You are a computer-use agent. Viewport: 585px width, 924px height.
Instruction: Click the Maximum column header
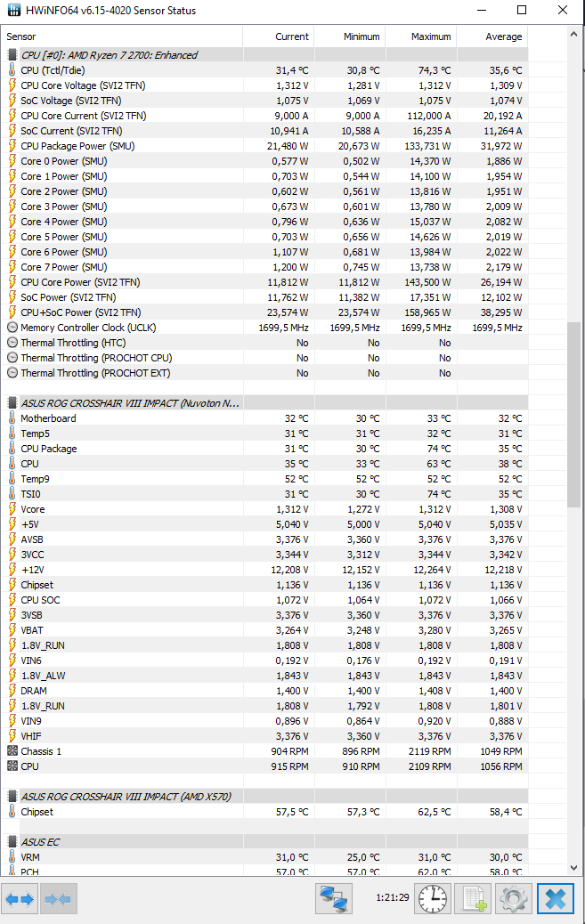click(421, 36)
